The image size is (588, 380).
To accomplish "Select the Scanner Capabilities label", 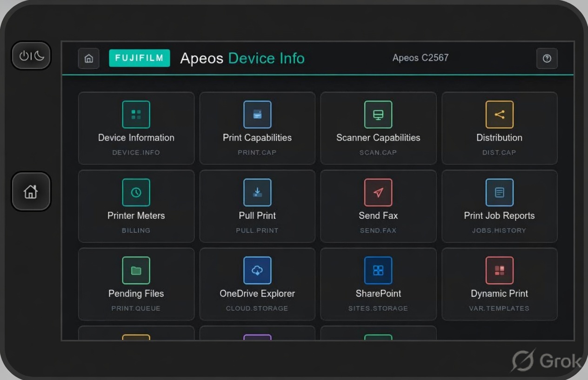I will tap(378, 138).
